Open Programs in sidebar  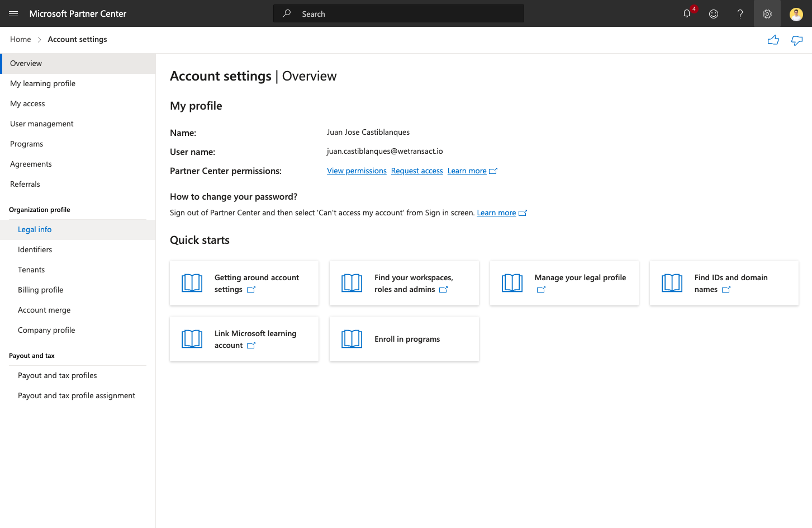pyautogui.click(x=78, y=144)
